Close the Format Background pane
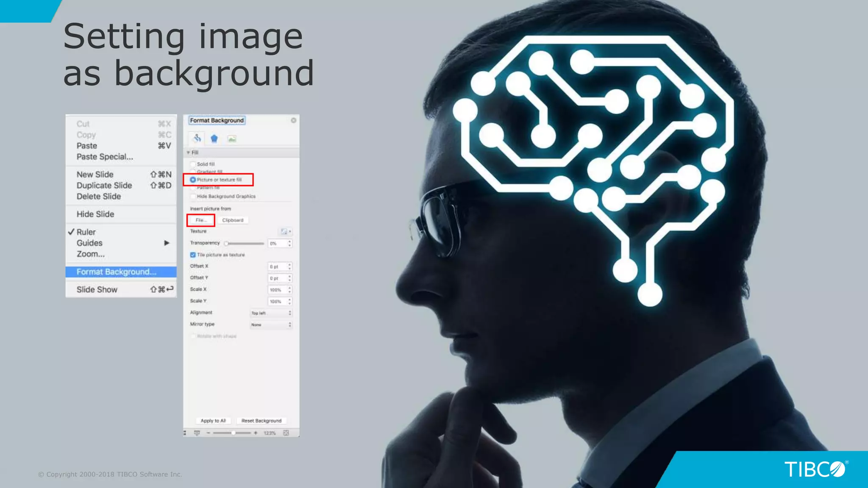This screenshot has width=868, height=488. point(293,120)
